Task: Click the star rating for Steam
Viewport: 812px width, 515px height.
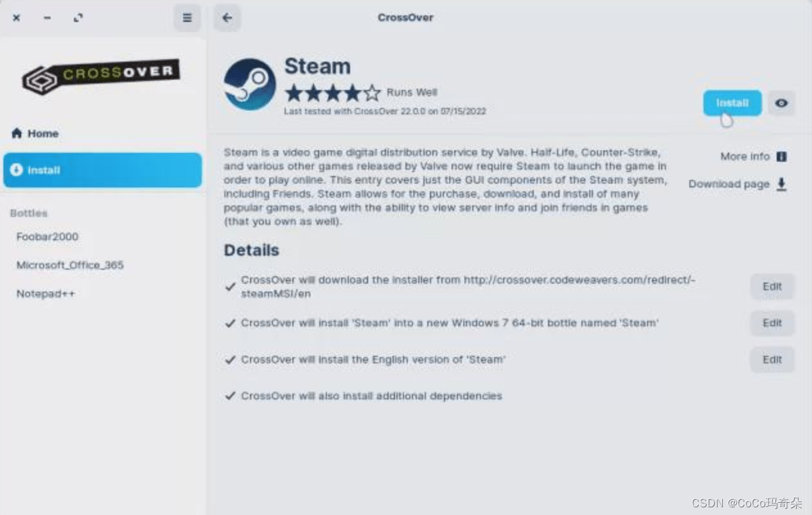Action: pos(333,94)
